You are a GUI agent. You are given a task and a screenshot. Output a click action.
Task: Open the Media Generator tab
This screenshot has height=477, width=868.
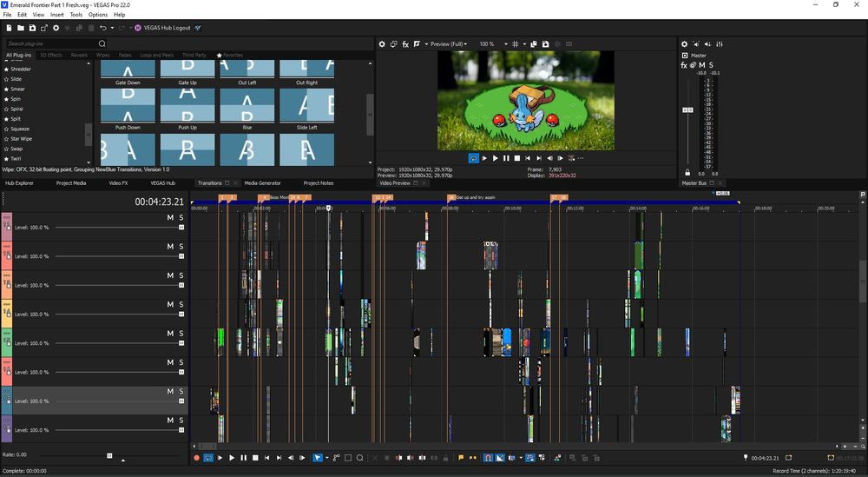[262, 182]
